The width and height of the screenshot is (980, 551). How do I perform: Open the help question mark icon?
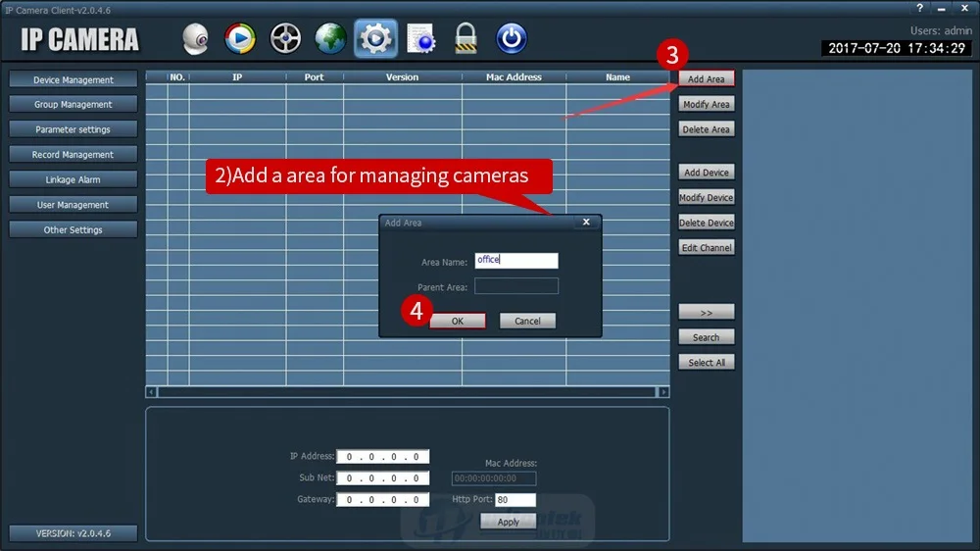919,8
